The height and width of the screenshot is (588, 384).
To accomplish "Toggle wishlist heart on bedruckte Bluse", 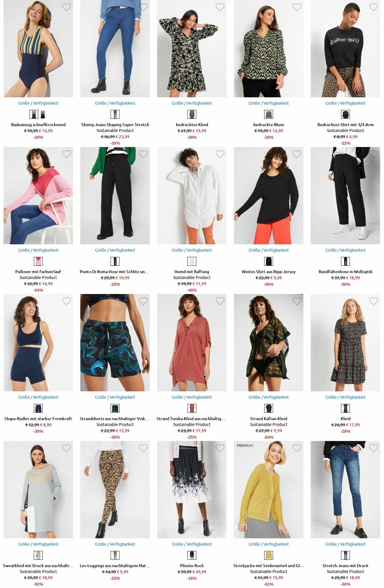I will pyautogui.click(x=297, y=7).
